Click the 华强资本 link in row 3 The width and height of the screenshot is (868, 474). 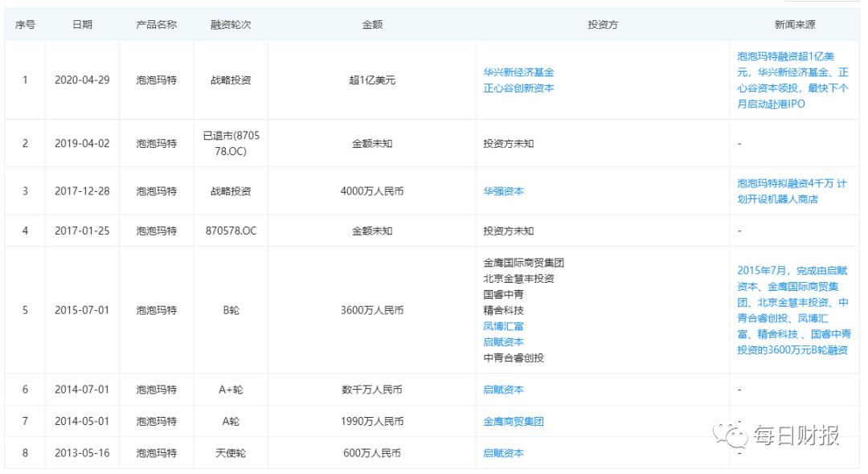(x=505, y=192)
